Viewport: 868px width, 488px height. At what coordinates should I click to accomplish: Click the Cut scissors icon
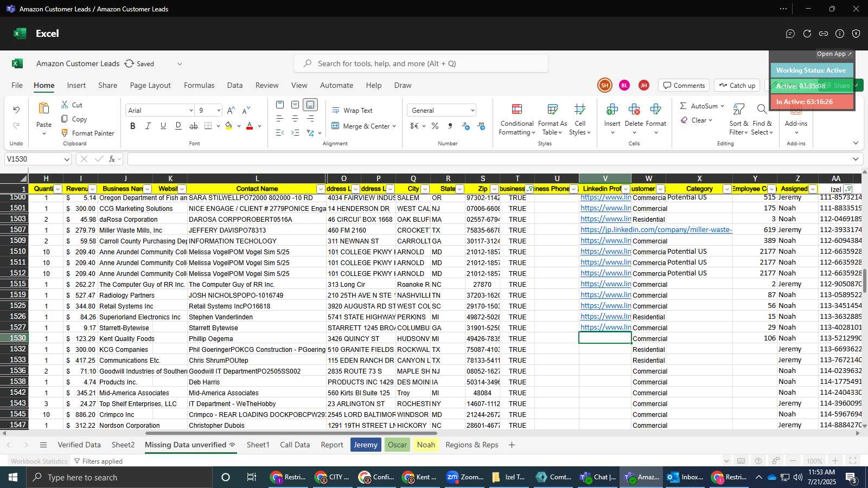(x=65, y=105)
